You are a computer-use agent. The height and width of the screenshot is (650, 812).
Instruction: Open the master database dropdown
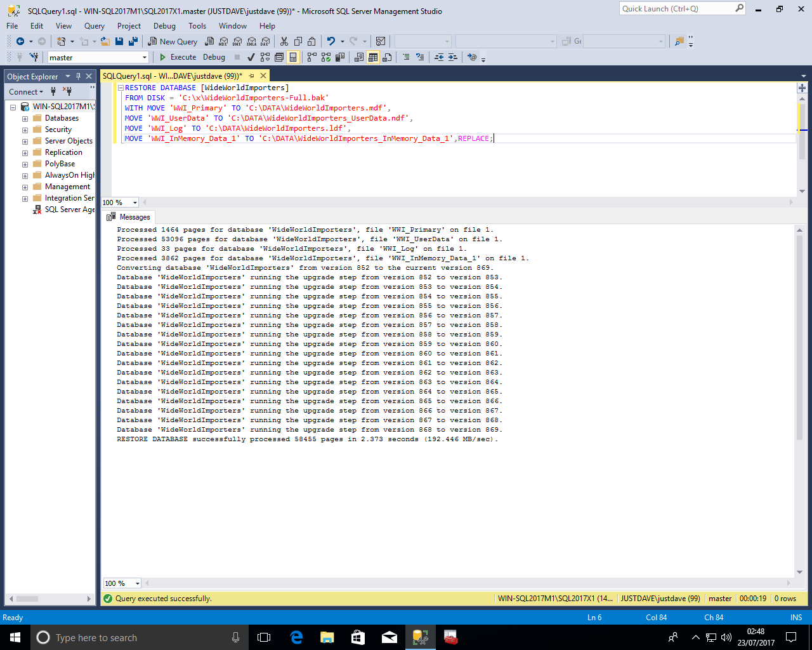point(145,58)
